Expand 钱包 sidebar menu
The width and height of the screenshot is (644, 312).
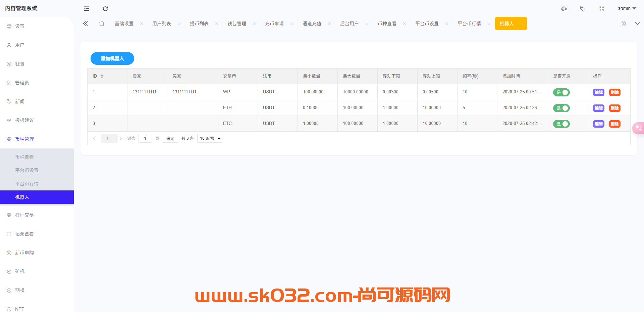(37, 64)
